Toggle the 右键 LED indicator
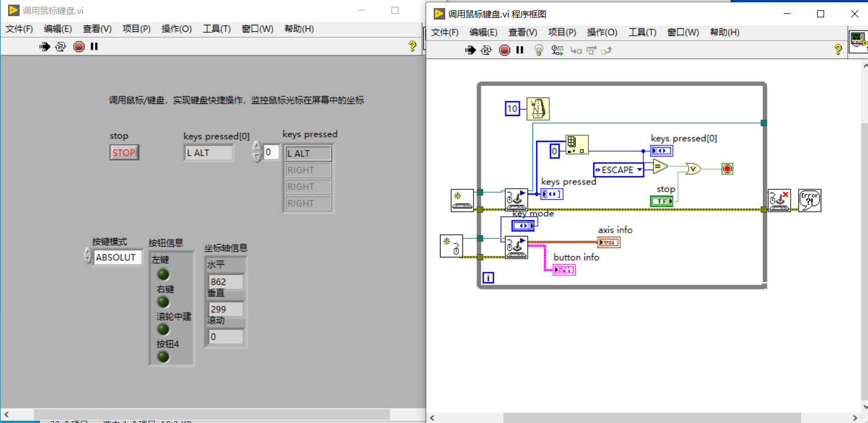 coord(163,302)
